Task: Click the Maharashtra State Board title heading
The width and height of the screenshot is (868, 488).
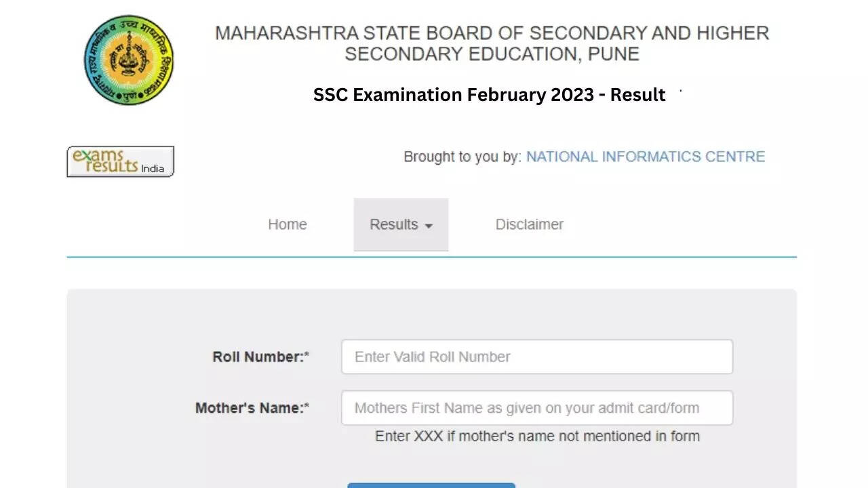Action: point(492,43)
